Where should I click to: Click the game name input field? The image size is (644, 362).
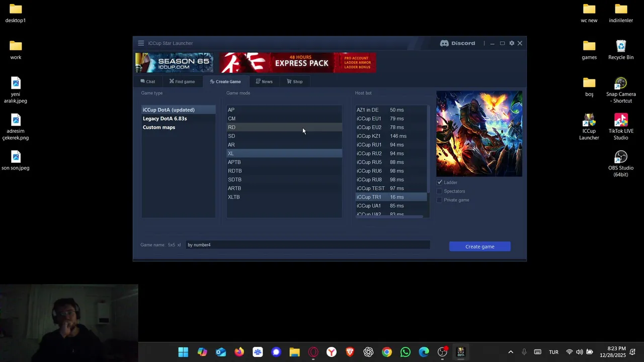[307, 245]
